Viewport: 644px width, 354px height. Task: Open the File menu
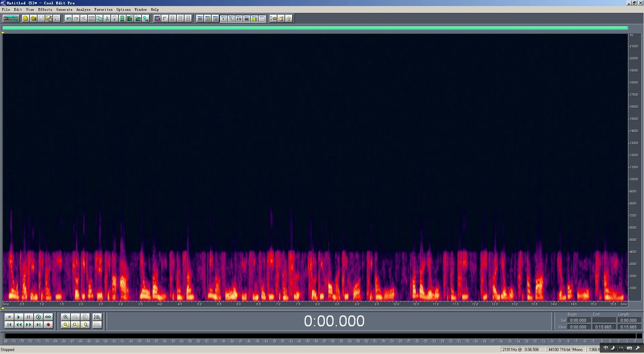coord(6,9)
